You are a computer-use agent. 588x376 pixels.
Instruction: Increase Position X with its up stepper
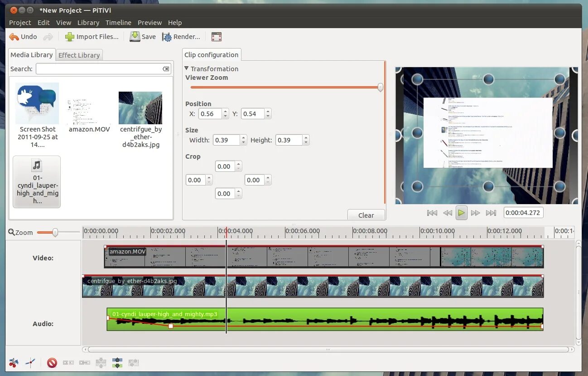(224, 111)
